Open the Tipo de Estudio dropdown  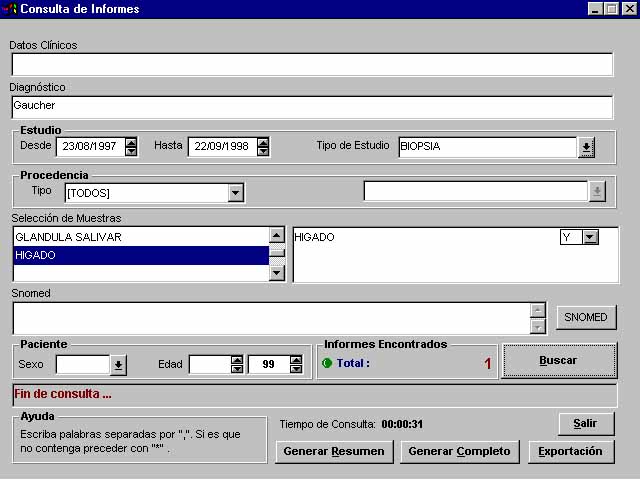pyautogui.click(x=586, y=147)
